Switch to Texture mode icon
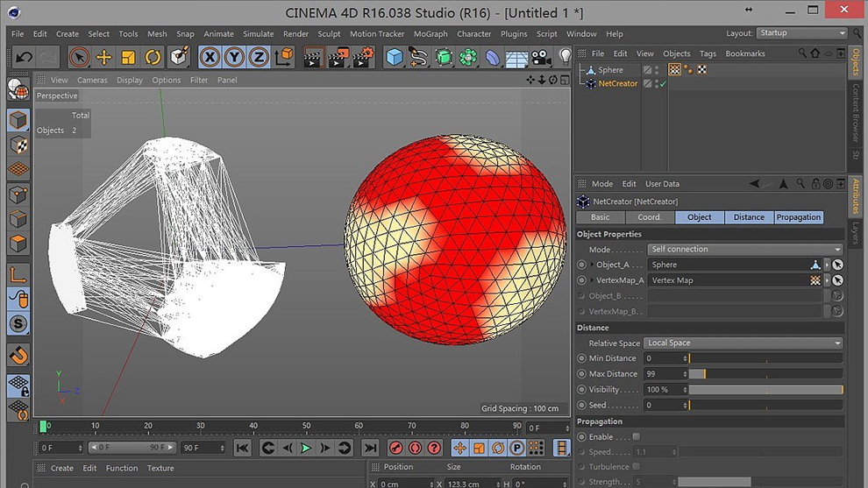 point(18,145)
